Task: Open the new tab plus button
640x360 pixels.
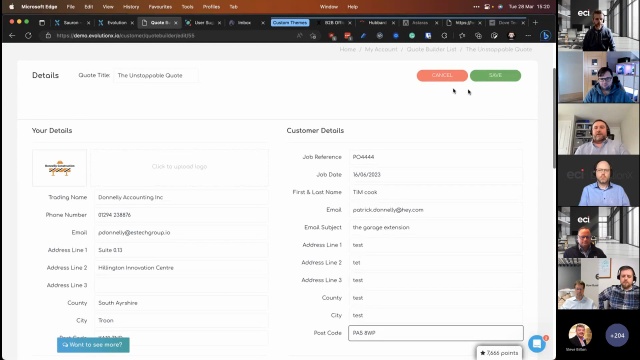Action: tap(535, 22)
